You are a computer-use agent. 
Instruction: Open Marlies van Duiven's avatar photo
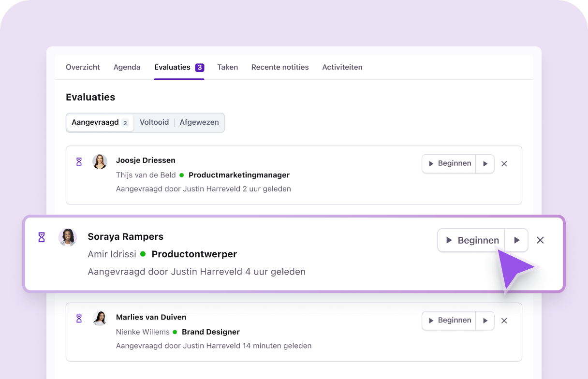click(x=100, y=318)
